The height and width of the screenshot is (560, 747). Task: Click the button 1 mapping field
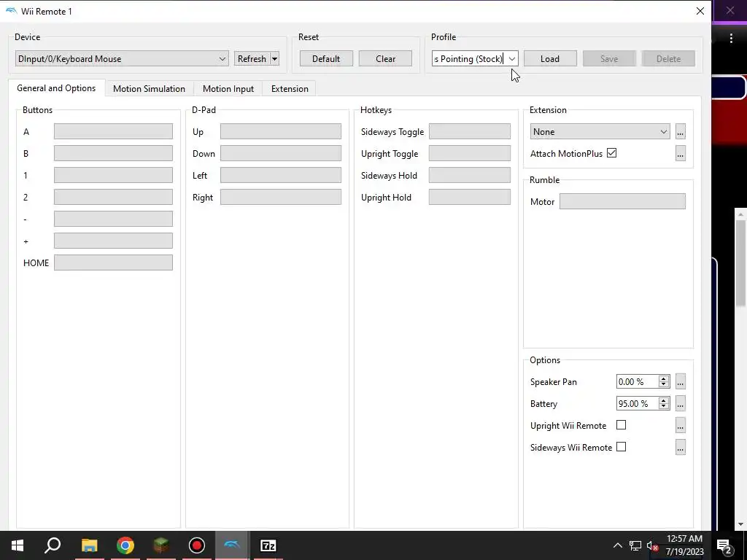113,175
